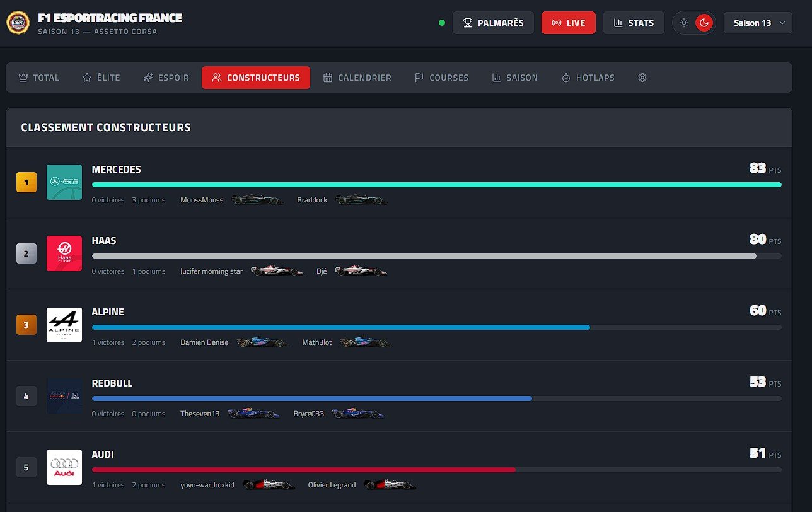Image resolution: width=812 pixels, height=512 pixels.
Task: Click the Mercedes points progress bar
Action: pos(436,185)
